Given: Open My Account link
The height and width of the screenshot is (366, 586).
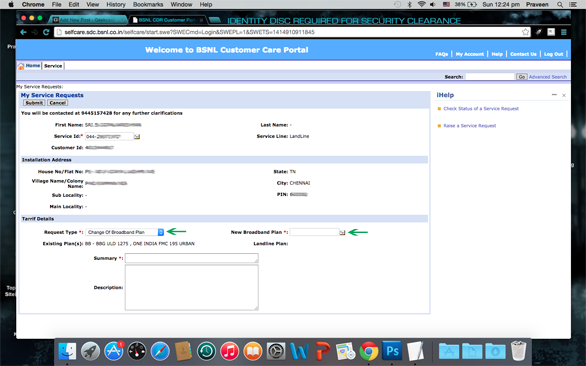Looking at the screenshot, I should point(470,54).
